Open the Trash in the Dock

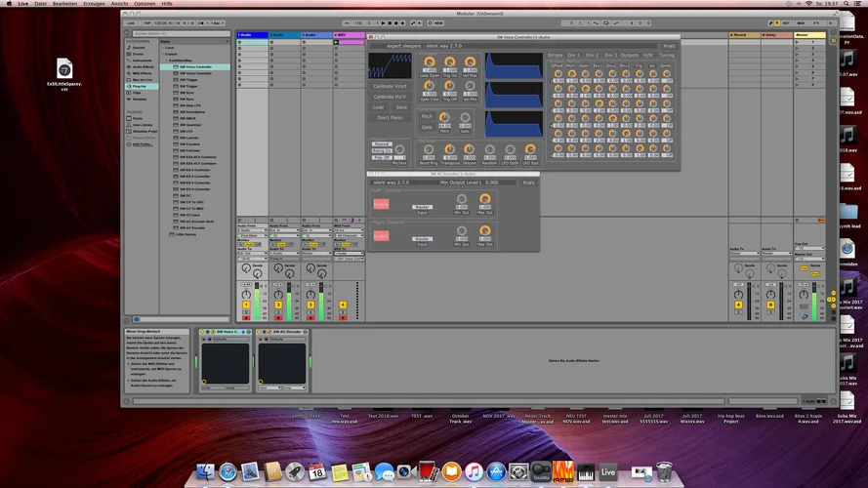click(x=664, y=472)
